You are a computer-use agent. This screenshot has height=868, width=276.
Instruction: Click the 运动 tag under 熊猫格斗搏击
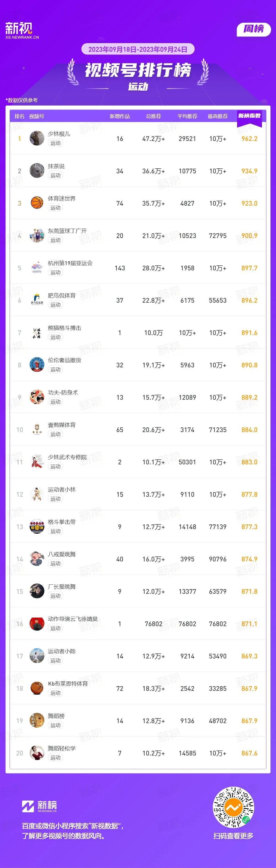(x=55, y=337)
